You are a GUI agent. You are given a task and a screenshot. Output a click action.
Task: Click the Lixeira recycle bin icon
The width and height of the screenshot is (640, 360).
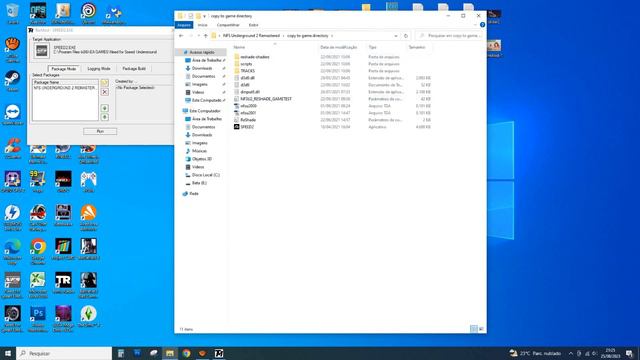point(13,13)
